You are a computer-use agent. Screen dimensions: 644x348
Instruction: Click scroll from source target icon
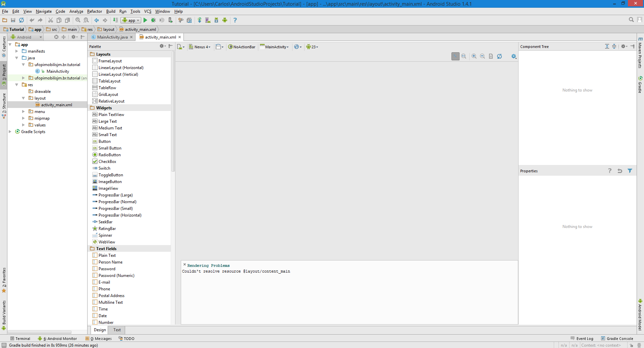tap(56, 37)
